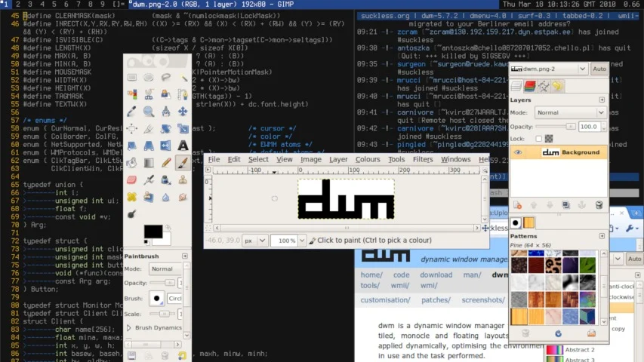644x362 pixels.
Task: Choose the Eraser tool
Action: (132, 179)
